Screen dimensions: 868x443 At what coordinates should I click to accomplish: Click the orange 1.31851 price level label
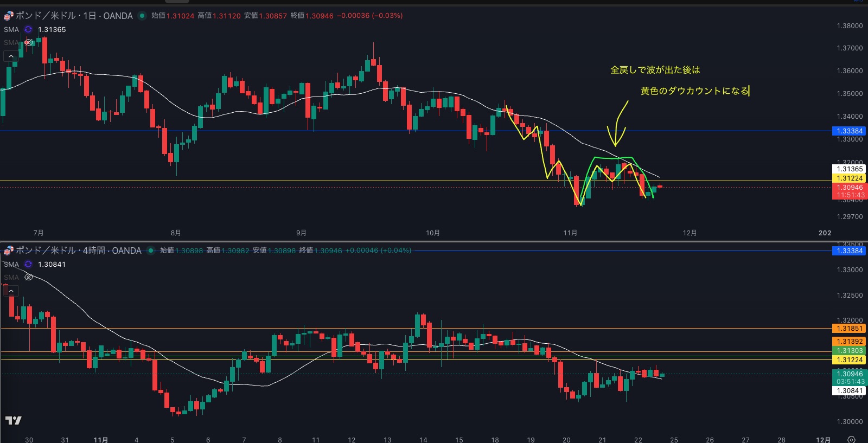[x=849, y=329]
